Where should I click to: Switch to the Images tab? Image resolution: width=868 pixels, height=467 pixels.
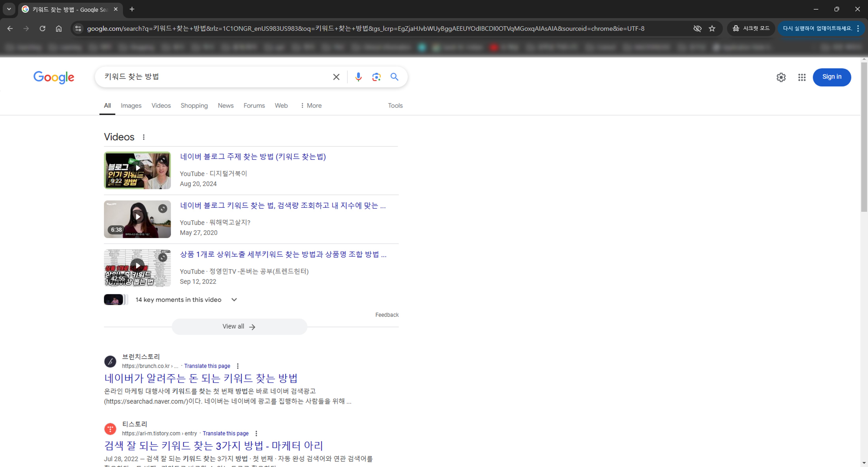coord(131,105)
